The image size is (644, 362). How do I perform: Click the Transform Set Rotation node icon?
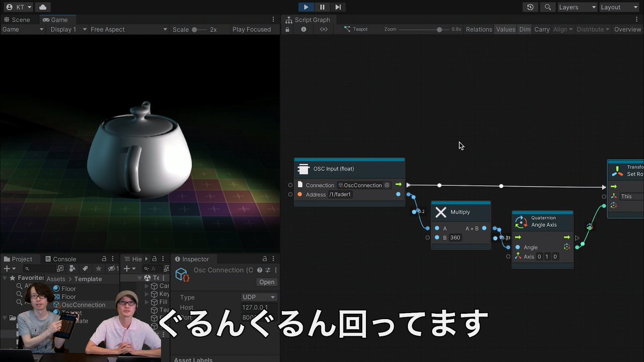pyautogui.click(x=618, y=171)
